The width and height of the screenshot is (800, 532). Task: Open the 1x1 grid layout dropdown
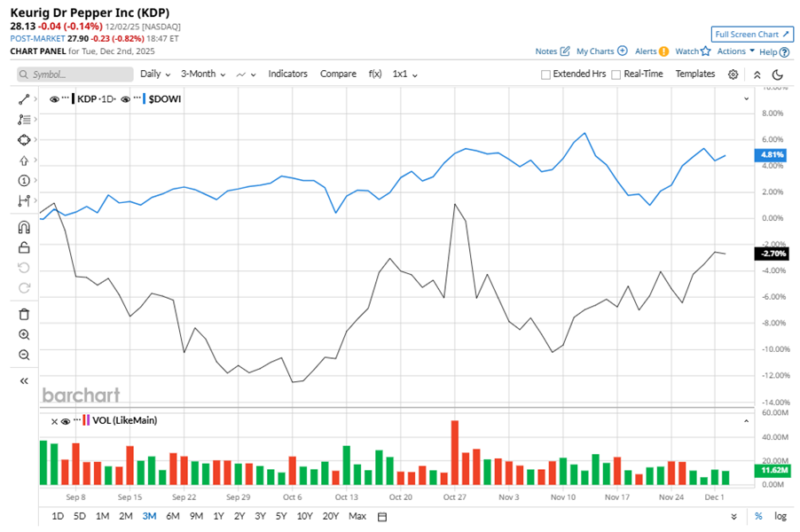[405, 74]
